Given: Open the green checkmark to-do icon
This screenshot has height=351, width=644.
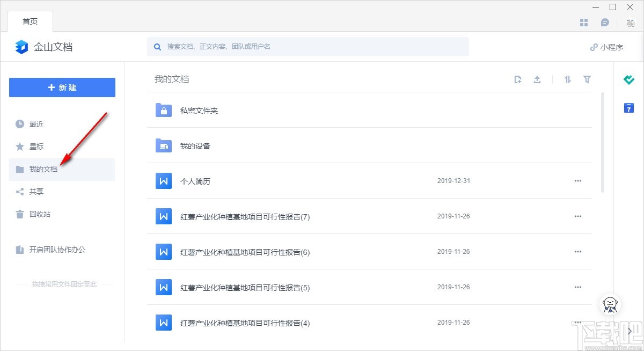Looking at the screenshot, I should pyautogui.click(x=629, y=80).
